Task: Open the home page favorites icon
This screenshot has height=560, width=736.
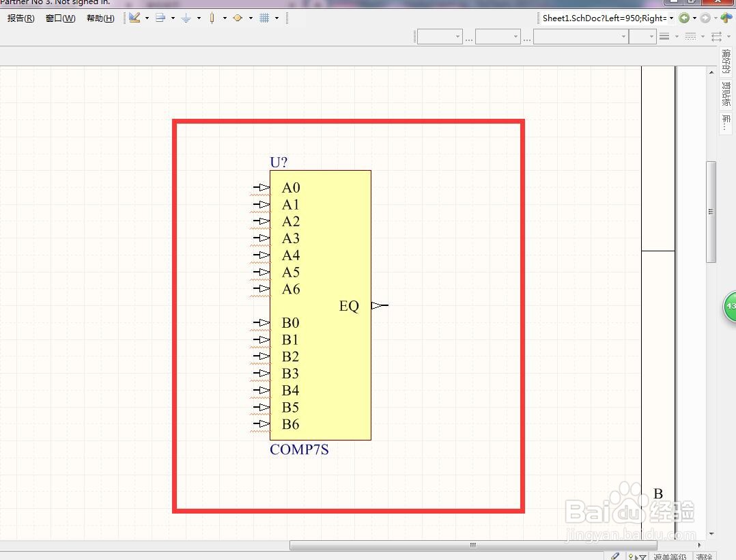Action: [726, 18]
